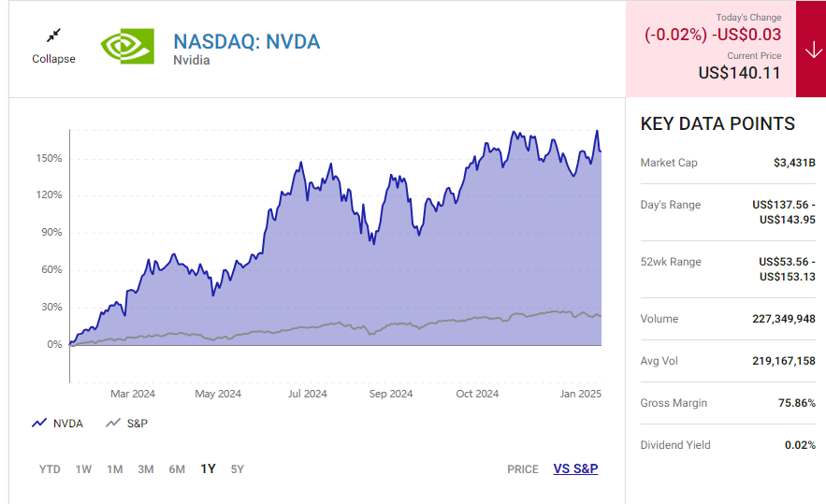Click the Jul 2024 x-axis label
This screenshot has height=504, width=826.
pos(308,394)
